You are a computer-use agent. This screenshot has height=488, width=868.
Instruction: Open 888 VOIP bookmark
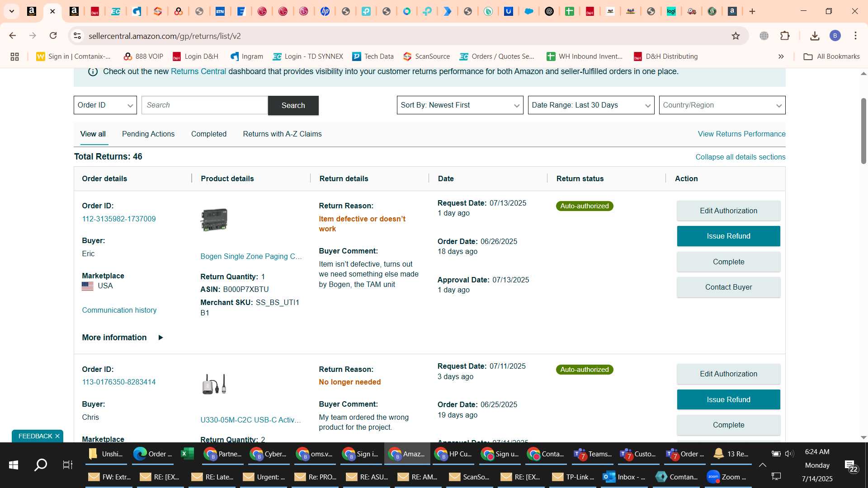point(143,56)
